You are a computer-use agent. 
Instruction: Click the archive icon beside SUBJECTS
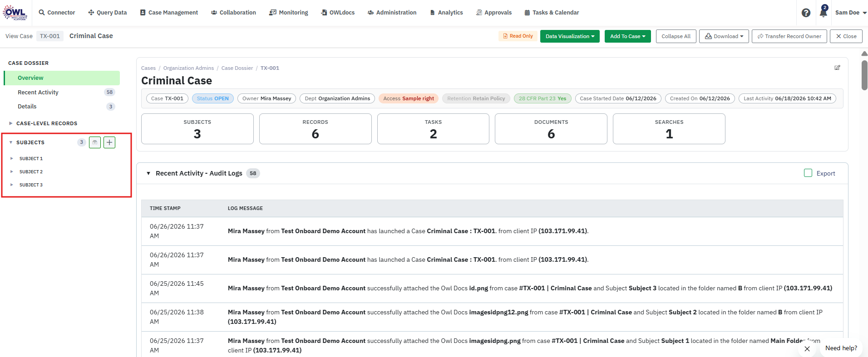[95, 142]
